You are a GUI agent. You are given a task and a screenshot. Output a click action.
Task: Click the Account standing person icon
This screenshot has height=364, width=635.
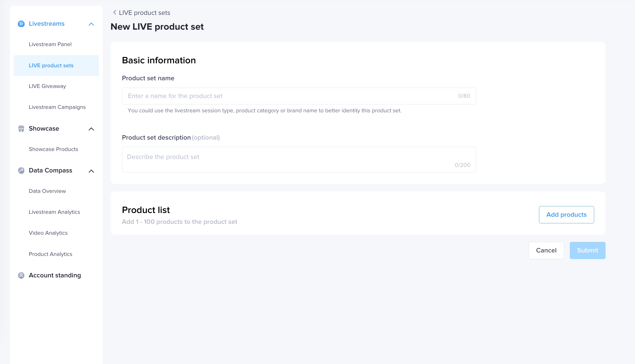click(x=21, y=276)
